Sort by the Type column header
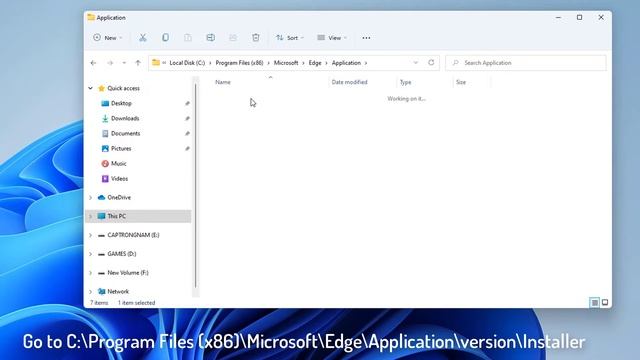The image size is (640, 360). 405,82
